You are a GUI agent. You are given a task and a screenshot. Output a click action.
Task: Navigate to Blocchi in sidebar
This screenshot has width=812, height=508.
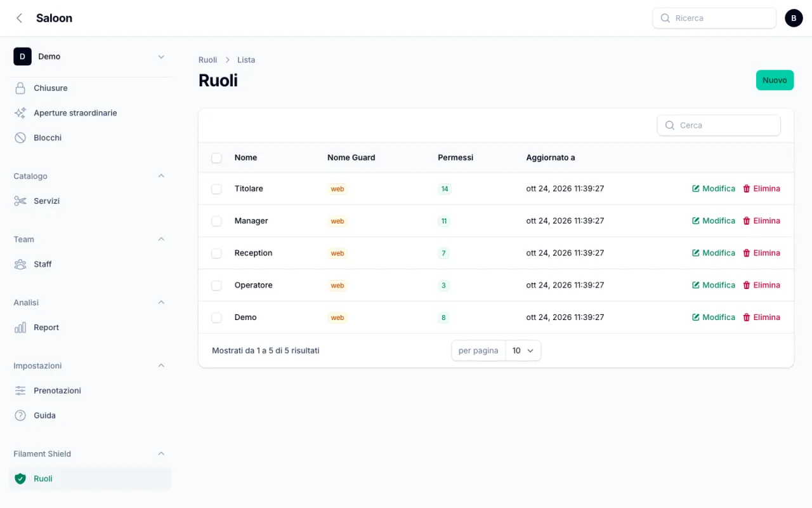pyautogui.click(x=90, y=138)
